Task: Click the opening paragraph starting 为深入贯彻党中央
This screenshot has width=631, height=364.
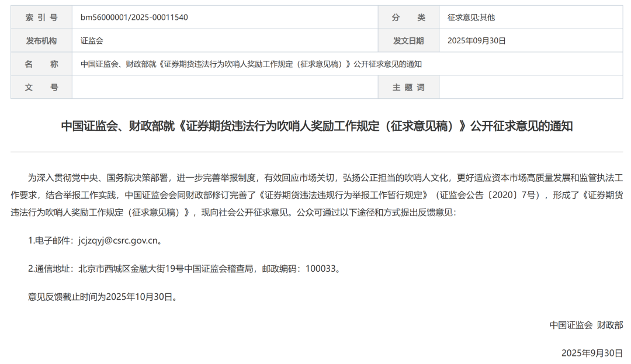Action: [317, 195]
